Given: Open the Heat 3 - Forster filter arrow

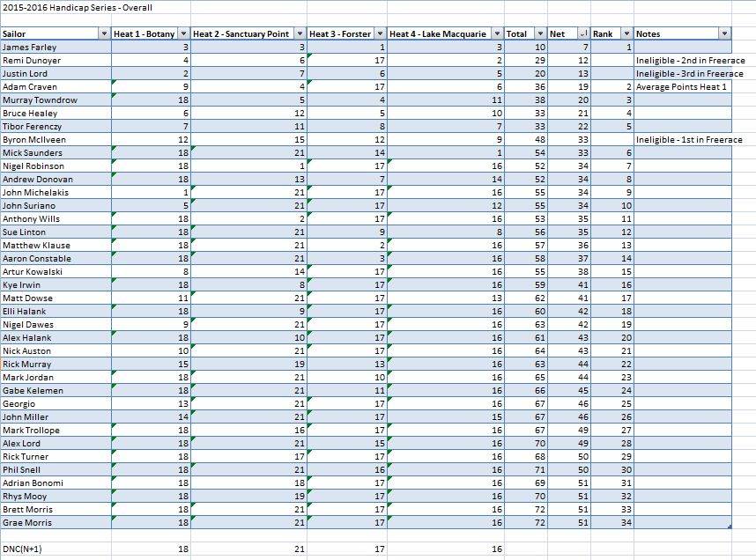Looking at the screenshot, I should point(378,34).
